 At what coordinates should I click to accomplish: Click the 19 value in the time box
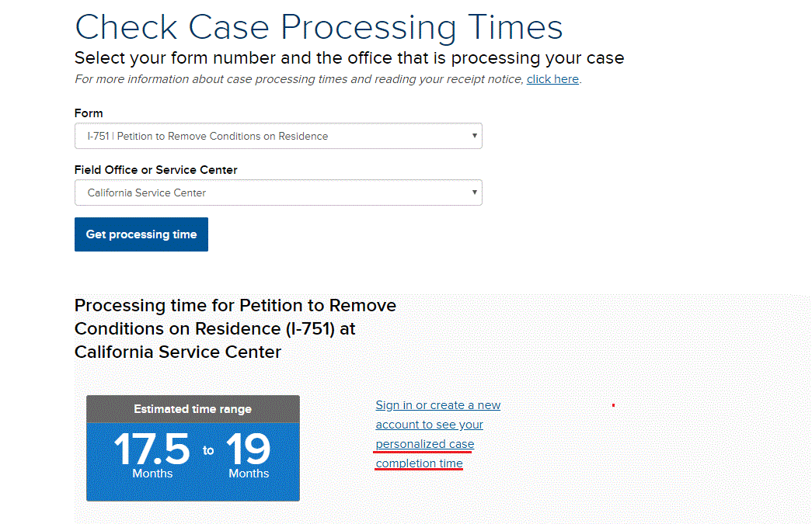click(x=248, y=449)
